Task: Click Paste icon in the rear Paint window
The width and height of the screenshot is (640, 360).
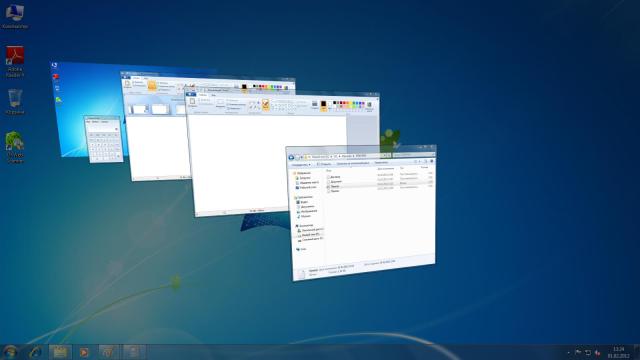Action: [127, 84]
